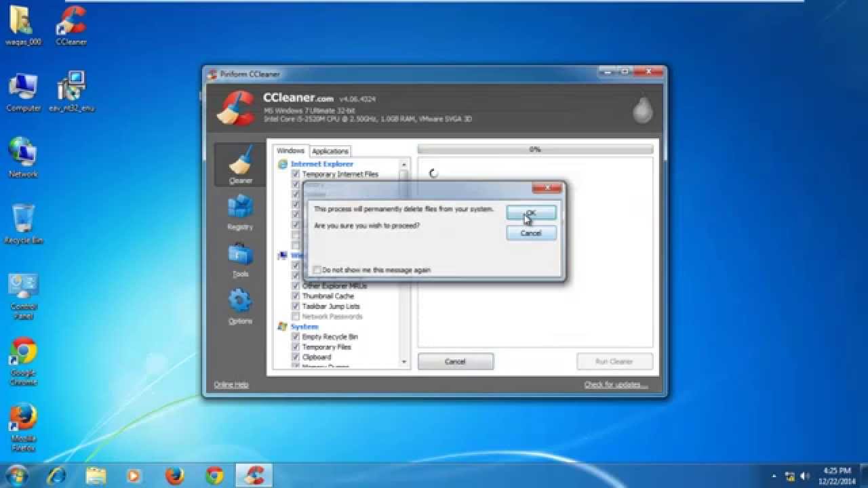Show hidden system tray icons
This screenshot has height=488, width=868.
[774, 476]
